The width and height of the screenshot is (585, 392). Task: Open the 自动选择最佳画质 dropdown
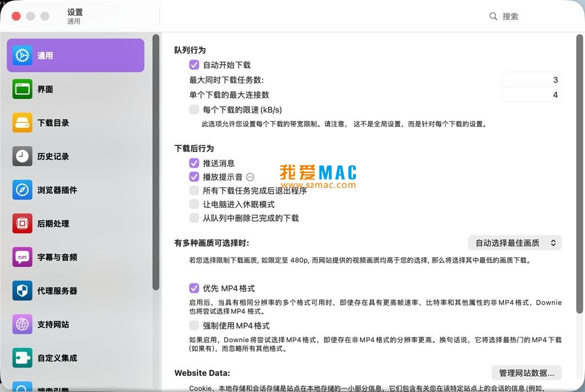click(514, 243)
